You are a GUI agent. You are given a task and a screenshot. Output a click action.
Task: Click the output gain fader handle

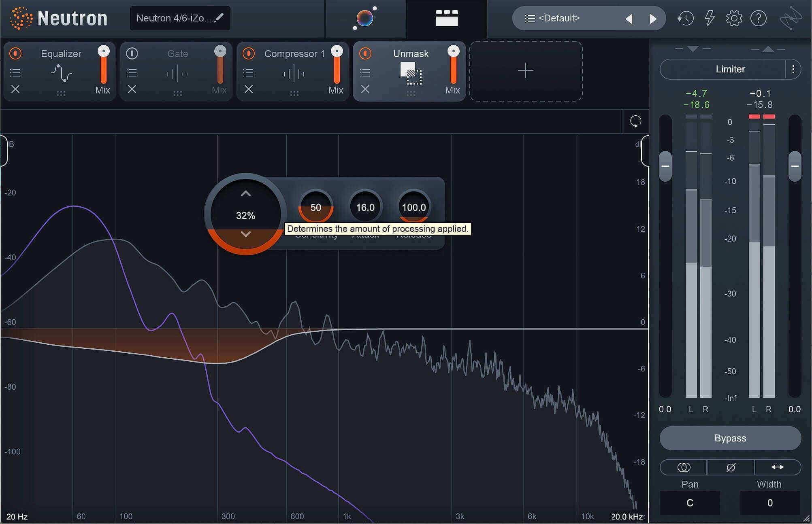coord(795,166)
